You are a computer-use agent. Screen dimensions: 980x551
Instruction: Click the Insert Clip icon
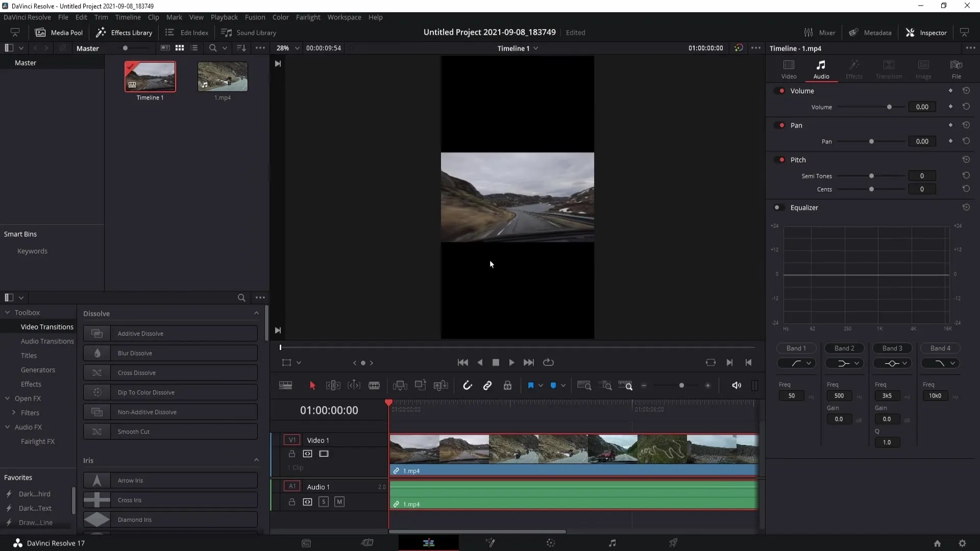tap(400, 386)
